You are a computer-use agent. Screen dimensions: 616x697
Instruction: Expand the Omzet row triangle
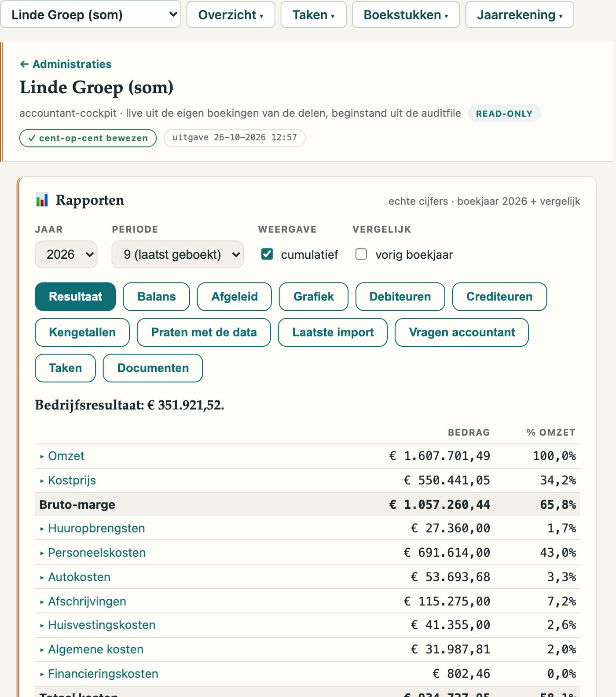[x=42, y=456]
